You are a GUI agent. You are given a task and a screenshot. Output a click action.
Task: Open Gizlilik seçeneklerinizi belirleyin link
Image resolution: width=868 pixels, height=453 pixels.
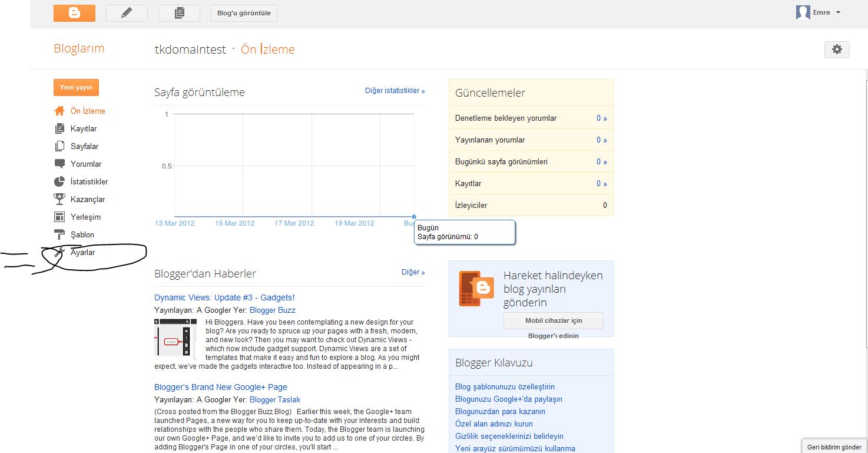point(509,436)
